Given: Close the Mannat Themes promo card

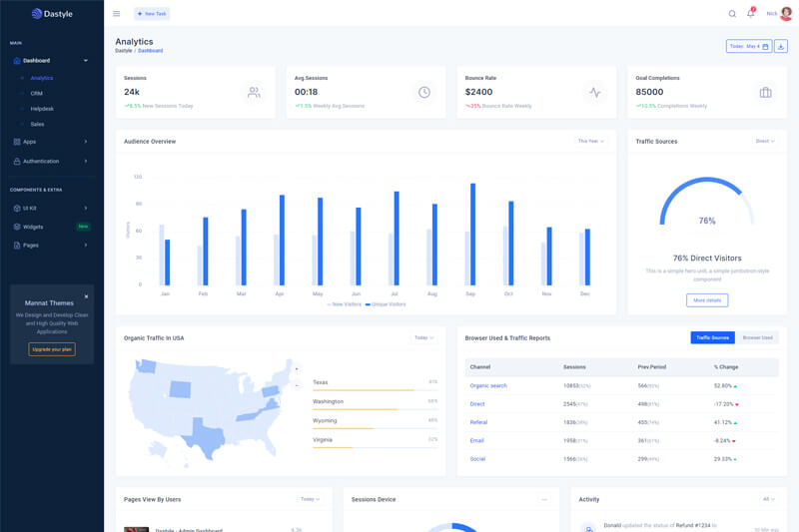Looking at the screenshot, I should (86, 296).
